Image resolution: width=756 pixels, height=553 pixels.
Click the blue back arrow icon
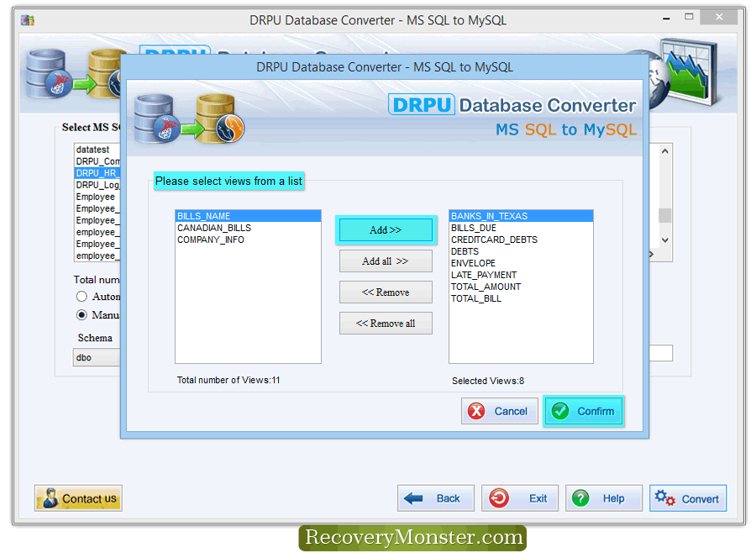(413, 498)
